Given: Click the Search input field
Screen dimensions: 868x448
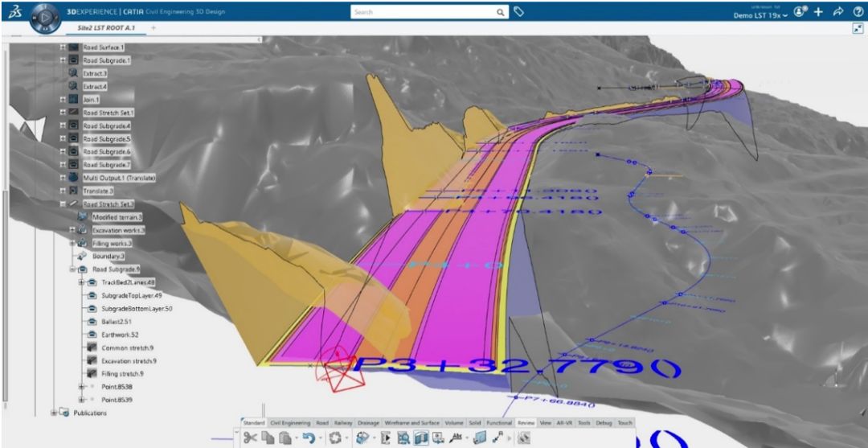Looking at the screenshot, I should tap(422, 12).
